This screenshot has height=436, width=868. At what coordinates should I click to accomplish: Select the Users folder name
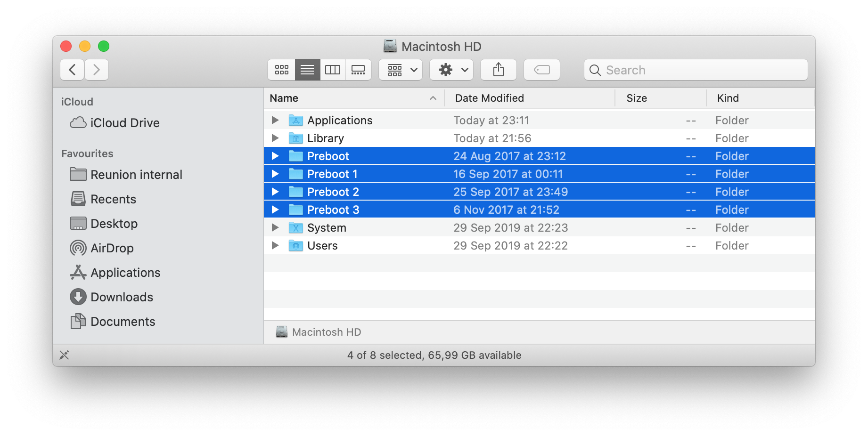coord(322,246)
